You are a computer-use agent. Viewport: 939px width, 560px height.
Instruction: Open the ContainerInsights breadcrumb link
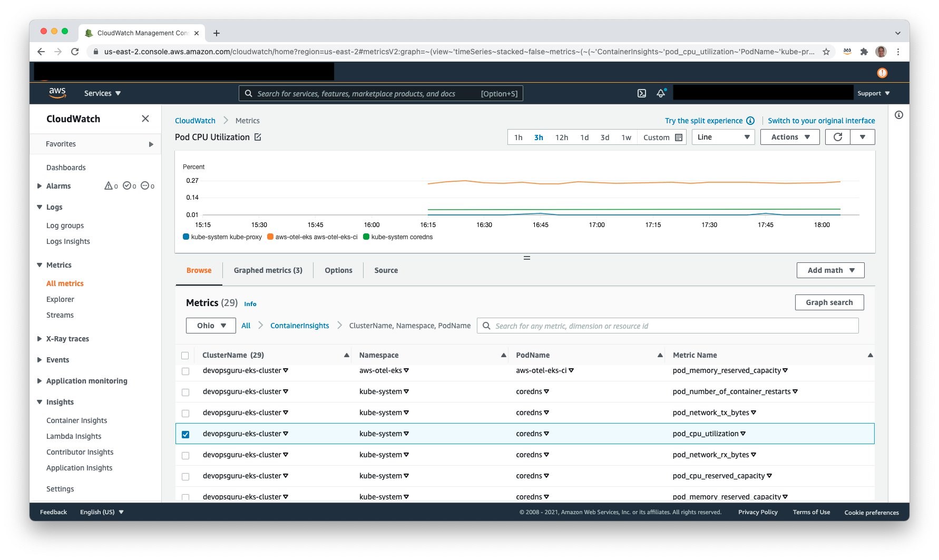(x=299, y=326)
